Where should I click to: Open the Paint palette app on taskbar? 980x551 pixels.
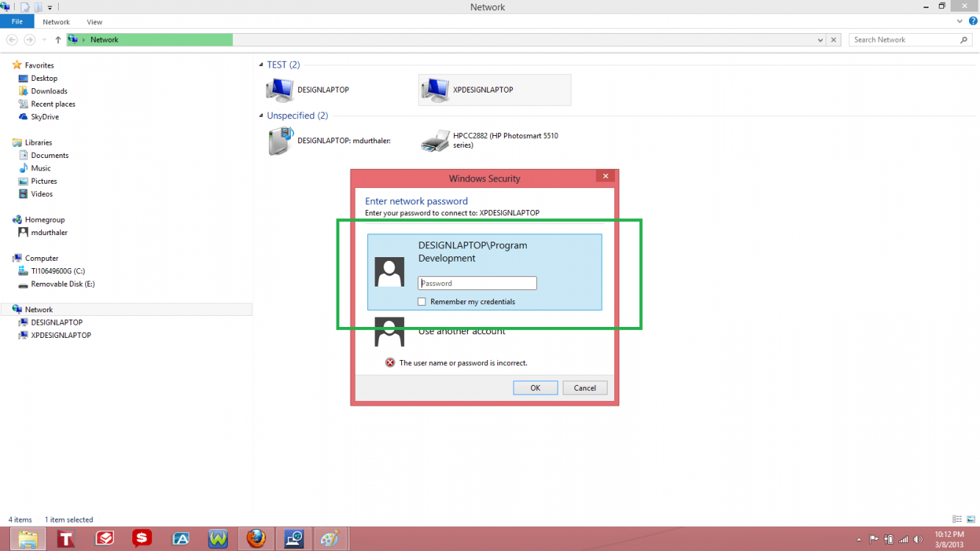pos(329,539)
